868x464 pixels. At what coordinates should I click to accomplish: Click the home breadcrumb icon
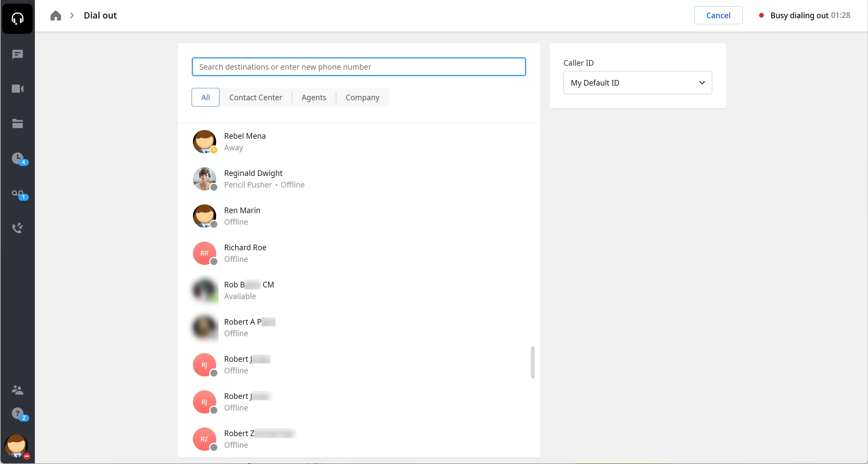tap(55, 16)
